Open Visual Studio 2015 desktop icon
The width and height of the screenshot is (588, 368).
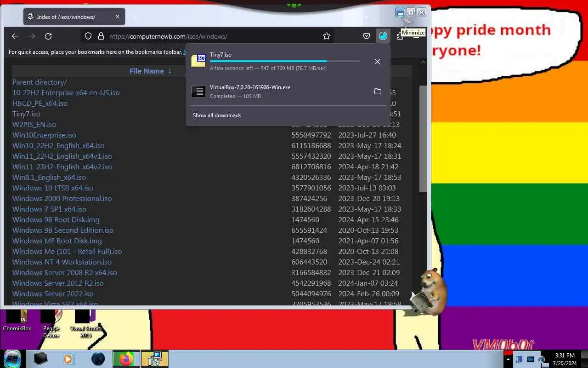point(86,324)
